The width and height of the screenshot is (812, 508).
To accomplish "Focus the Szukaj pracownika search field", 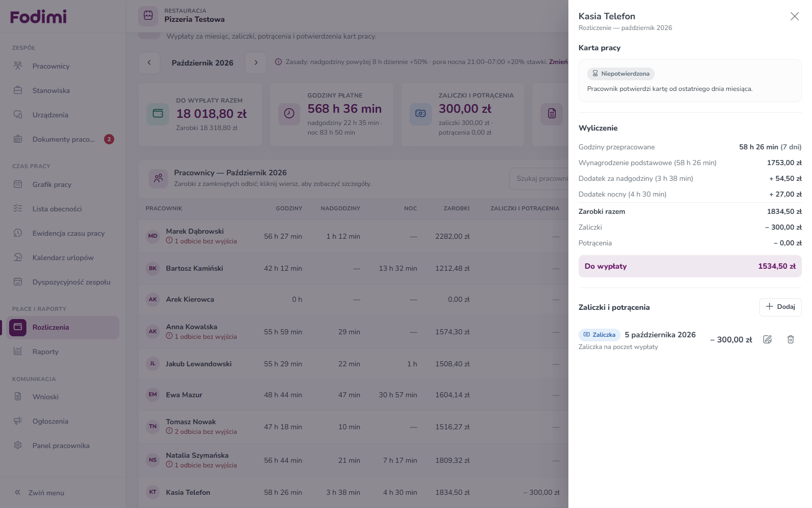I will (x=539, y=179).
